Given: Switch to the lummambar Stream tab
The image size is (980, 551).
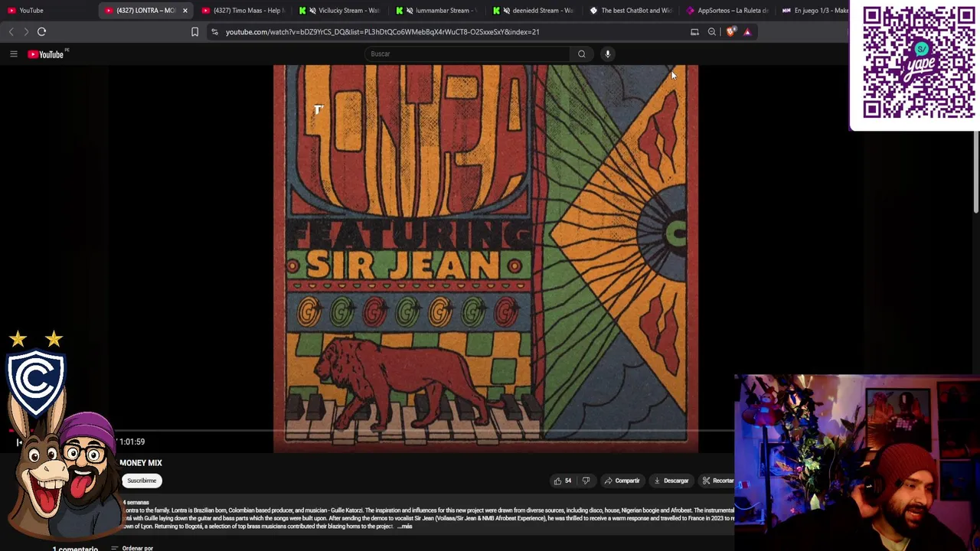Looking at the screenshot, I should 436,10.
